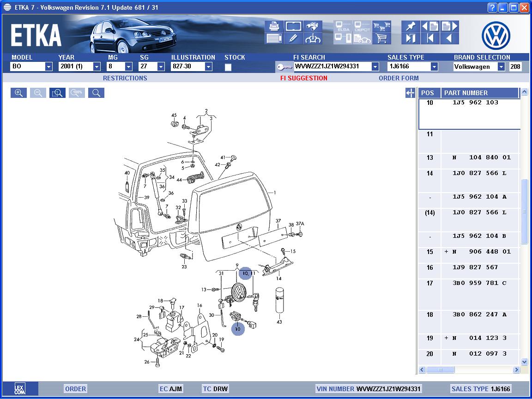Click the parts list scroll-down arrow

pyautogui.click(x=525, y=362)
